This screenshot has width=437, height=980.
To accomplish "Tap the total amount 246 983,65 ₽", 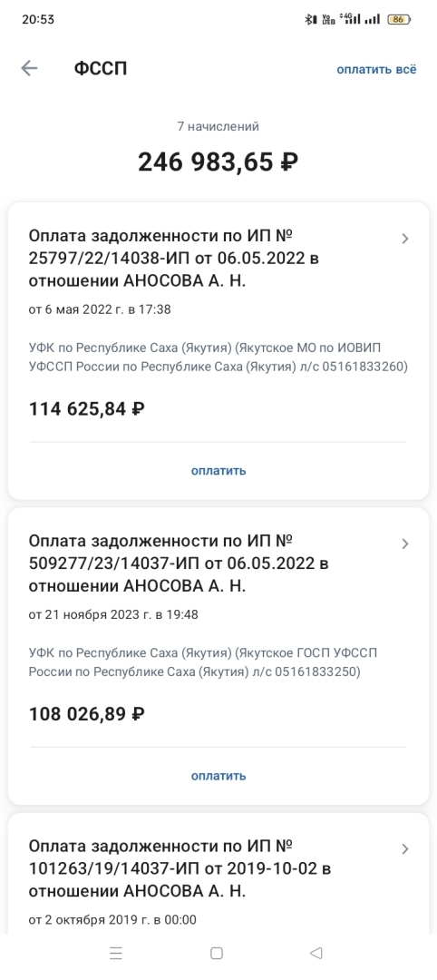I will (x=218, y=162).
